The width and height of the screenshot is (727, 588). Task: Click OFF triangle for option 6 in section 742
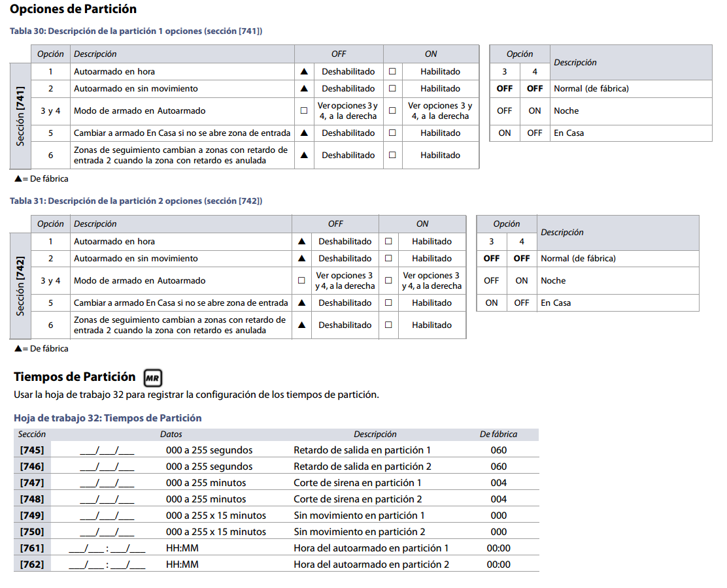tap(301, 325)
